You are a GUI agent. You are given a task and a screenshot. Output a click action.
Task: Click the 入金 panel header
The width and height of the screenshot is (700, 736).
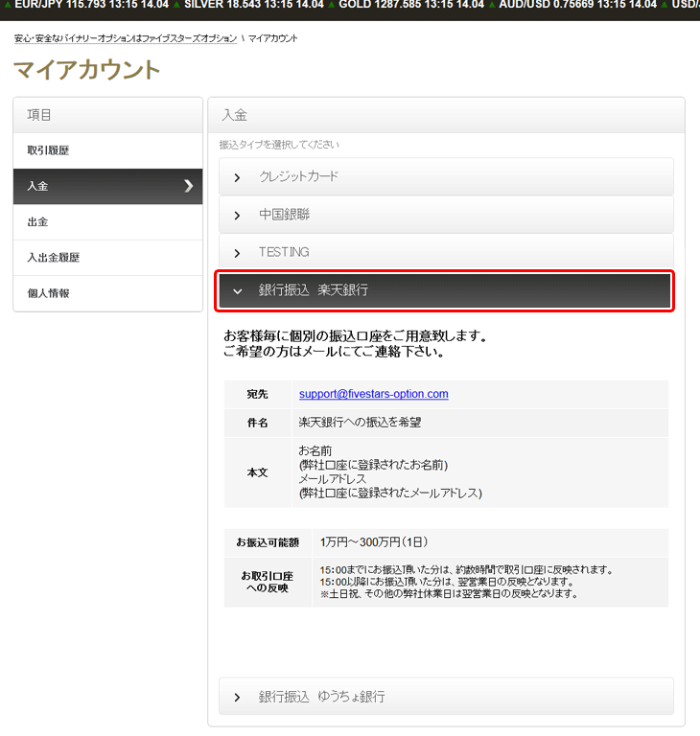(446, 115)
